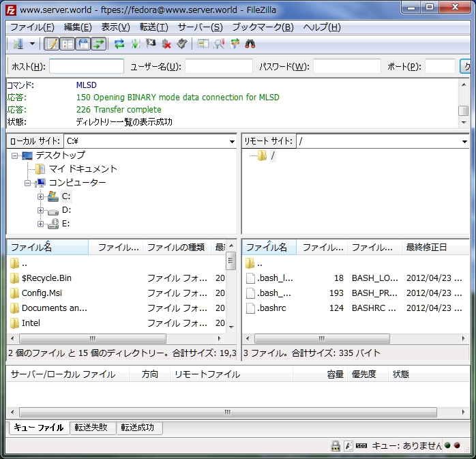The image size is (476, 459).
Task: Open the ヘルプ(H) menu
Action: tap(322, 27)
